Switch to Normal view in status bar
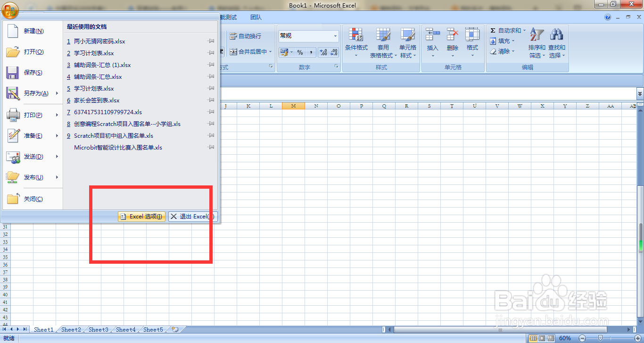The image size is (644, 343). point(533,338)
